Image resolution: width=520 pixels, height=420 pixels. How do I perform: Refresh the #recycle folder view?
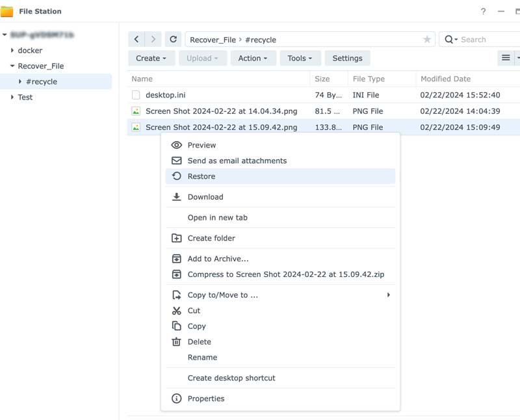tap(172, 39)
